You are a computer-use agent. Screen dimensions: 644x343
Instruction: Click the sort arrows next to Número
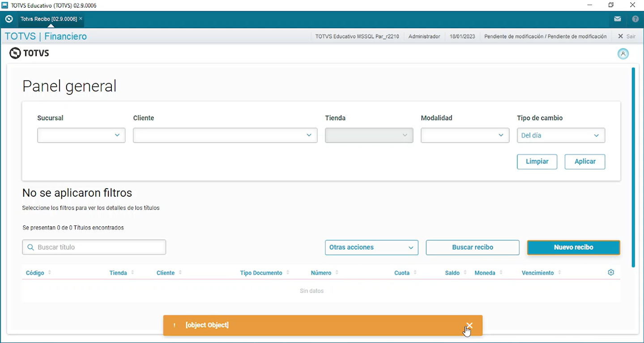point(337,273)
